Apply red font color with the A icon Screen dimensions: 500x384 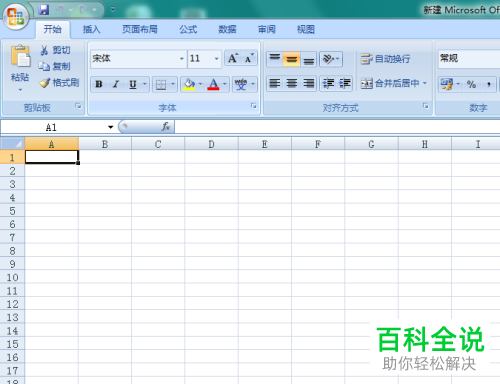click(213, 84)
